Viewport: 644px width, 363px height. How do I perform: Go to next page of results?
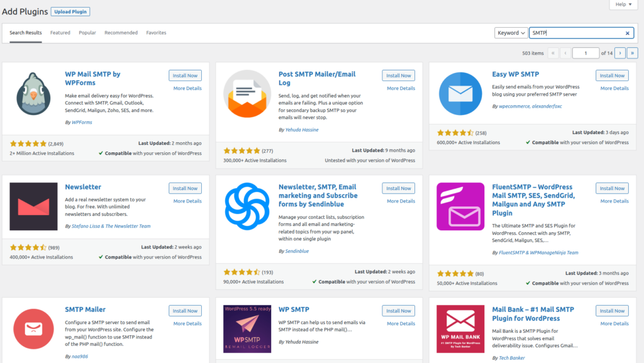[x=619, y=53]
